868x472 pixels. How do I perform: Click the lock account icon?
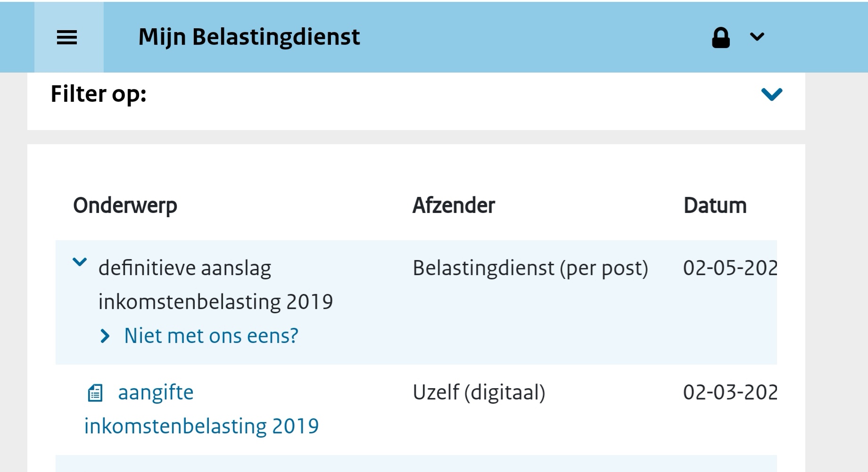coord(720,38)
